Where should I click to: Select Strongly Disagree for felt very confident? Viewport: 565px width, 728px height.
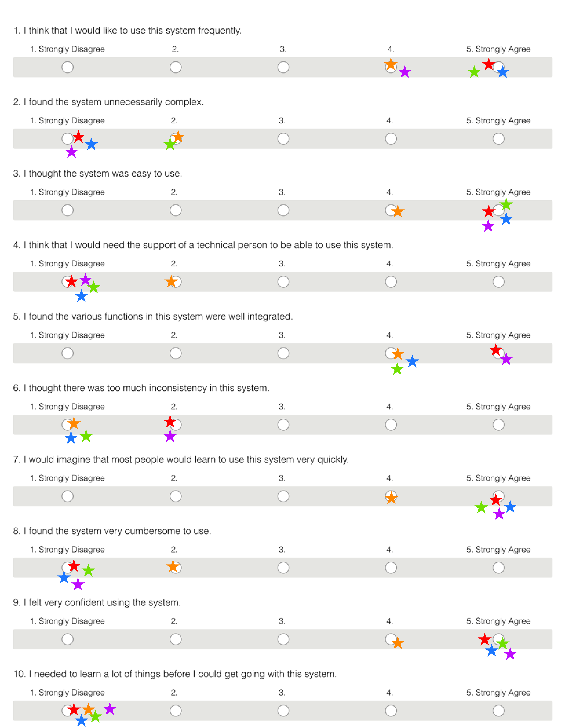(x=67, y=639)
